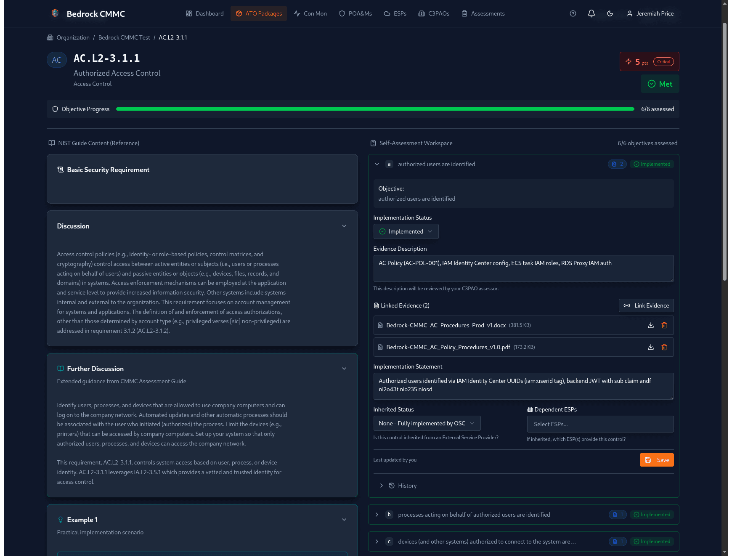Click the Save button
This screenshot has height=560, width=732.
pos(657,460)
